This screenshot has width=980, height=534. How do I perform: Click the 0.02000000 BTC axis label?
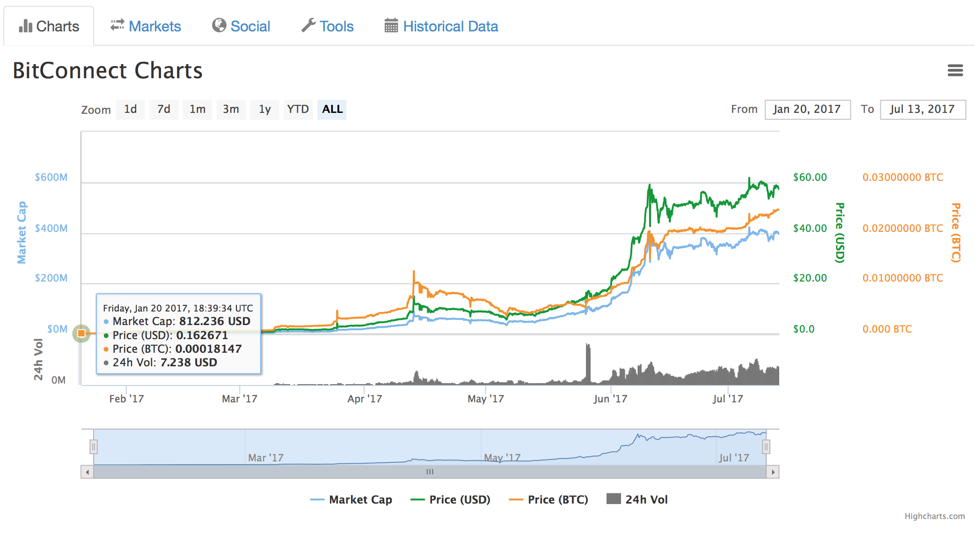[x=903, y=228]
